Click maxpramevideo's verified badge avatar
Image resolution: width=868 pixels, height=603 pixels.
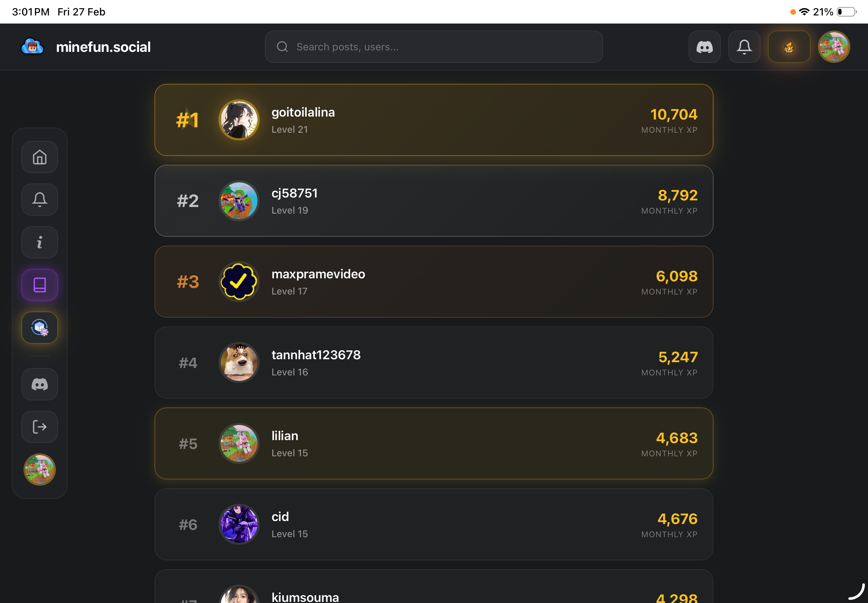pyautogui.click(x=239, y=282)
